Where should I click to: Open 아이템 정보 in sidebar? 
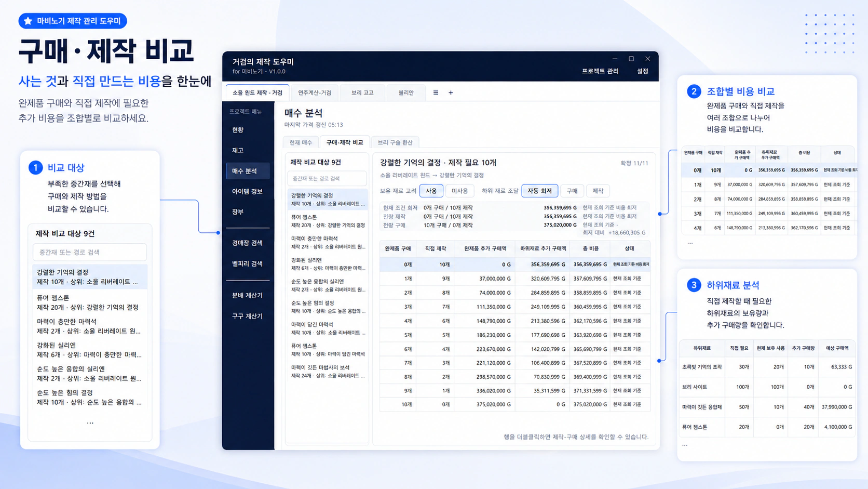(x=248, y=191)
